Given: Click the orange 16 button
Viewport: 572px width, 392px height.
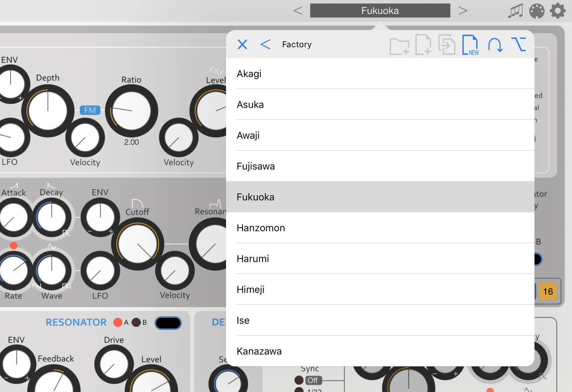Looking at the screenshot, I should point(548,291).
